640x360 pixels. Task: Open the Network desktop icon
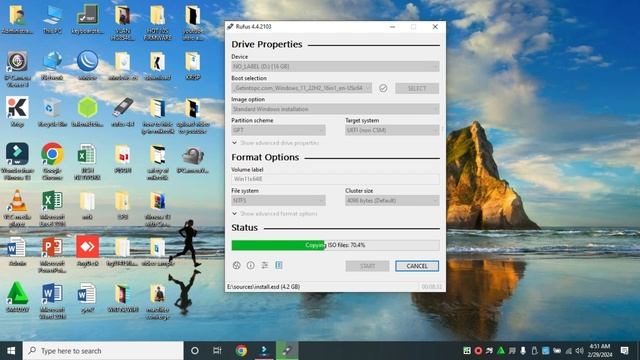[52, 65]
